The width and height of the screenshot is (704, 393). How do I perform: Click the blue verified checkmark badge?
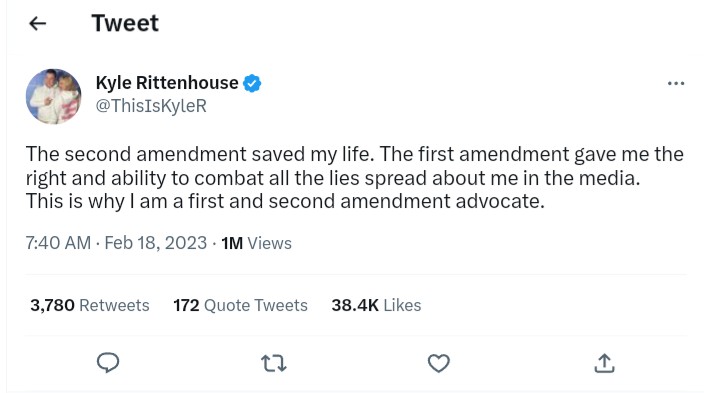click(x=252, y=84)
